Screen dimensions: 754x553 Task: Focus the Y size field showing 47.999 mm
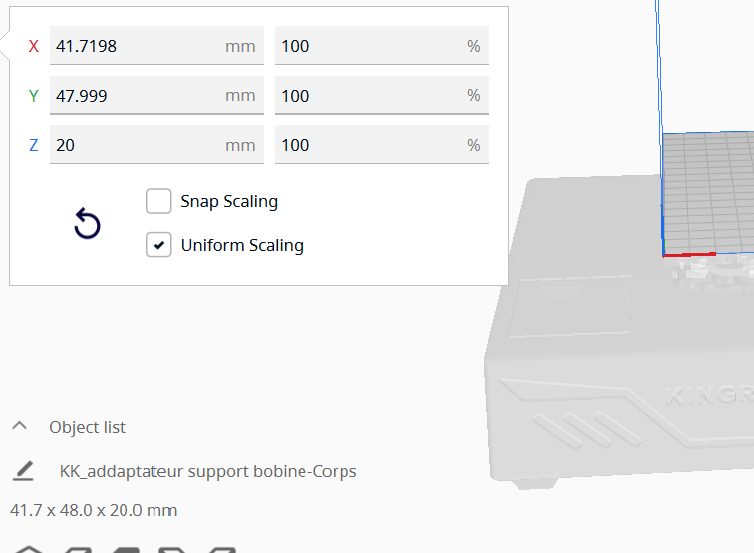tap(157, 95)
